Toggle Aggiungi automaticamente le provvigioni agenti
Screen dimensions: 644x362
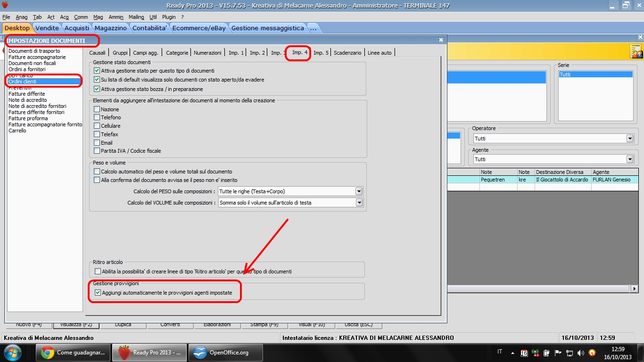click(x=98, y=293)
